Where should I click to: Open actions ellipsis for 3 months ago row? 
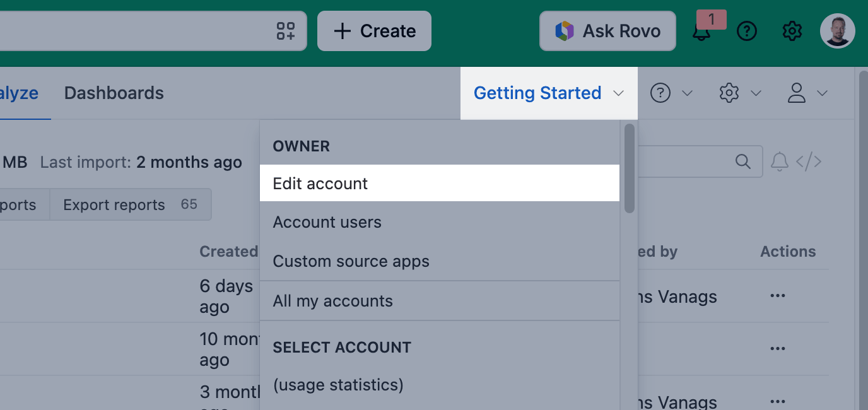pos(778,401)
